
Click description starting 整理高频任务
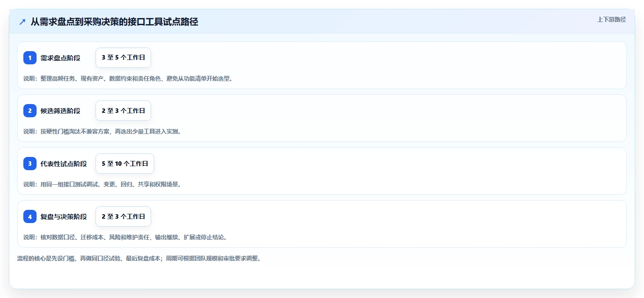(x=128, y=78)
